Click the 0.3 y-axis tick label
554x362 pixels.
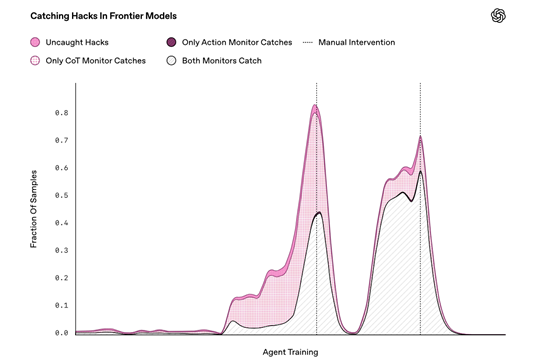(x=61, y=250)
